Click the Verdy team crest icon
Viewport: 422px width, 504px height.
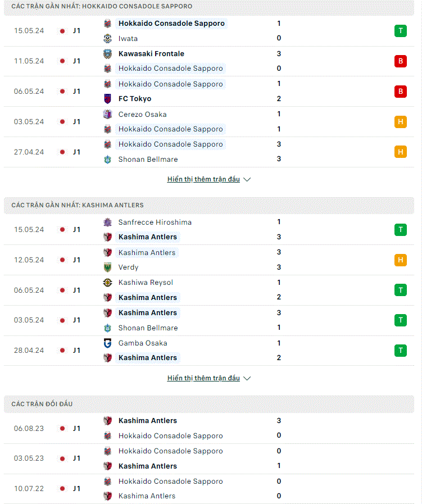pos(108,267)
